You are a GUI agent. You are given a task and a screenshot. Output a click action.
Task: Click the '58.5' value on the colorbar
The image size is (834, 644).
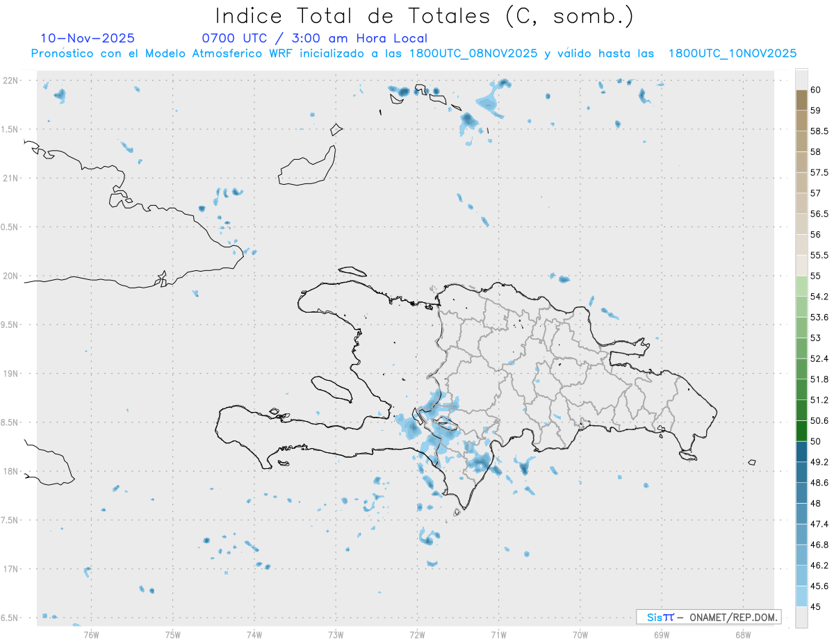tap(819, 131)
